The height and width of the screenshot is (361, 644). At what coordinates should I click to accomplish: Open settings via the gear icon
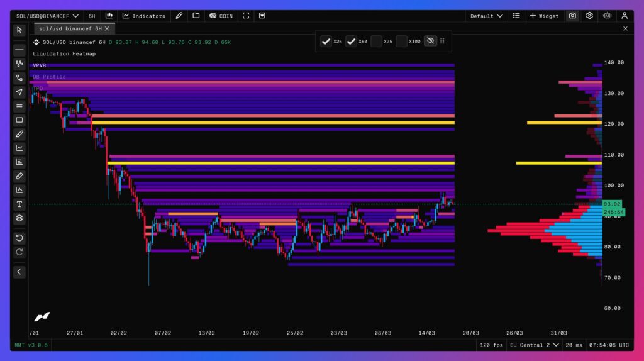tap(589, 16)
